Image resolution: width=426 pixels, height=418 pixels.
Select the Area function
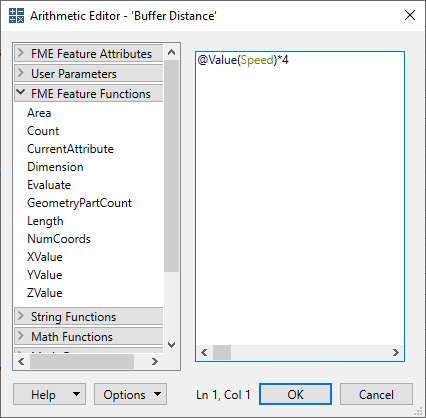pyautogui.click(x=39, y=113)
